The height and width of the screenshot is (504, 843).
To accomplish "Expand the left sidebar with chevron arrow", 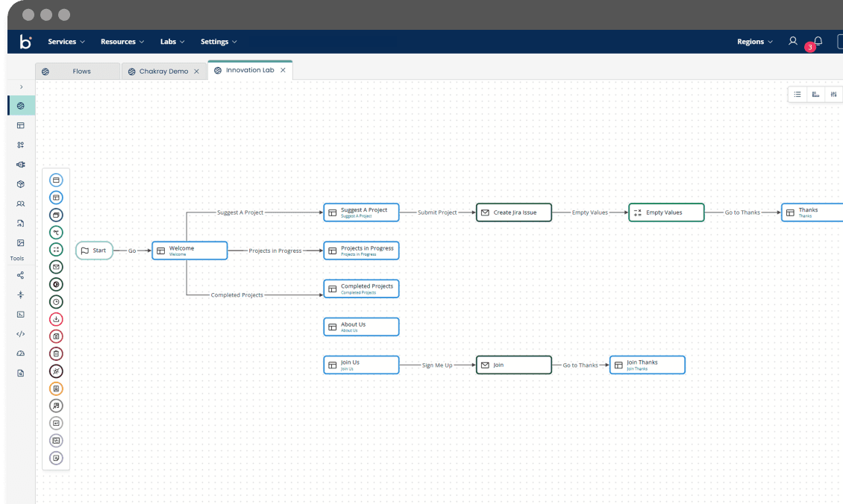I will pyautogui.click(x=21, y=87).
